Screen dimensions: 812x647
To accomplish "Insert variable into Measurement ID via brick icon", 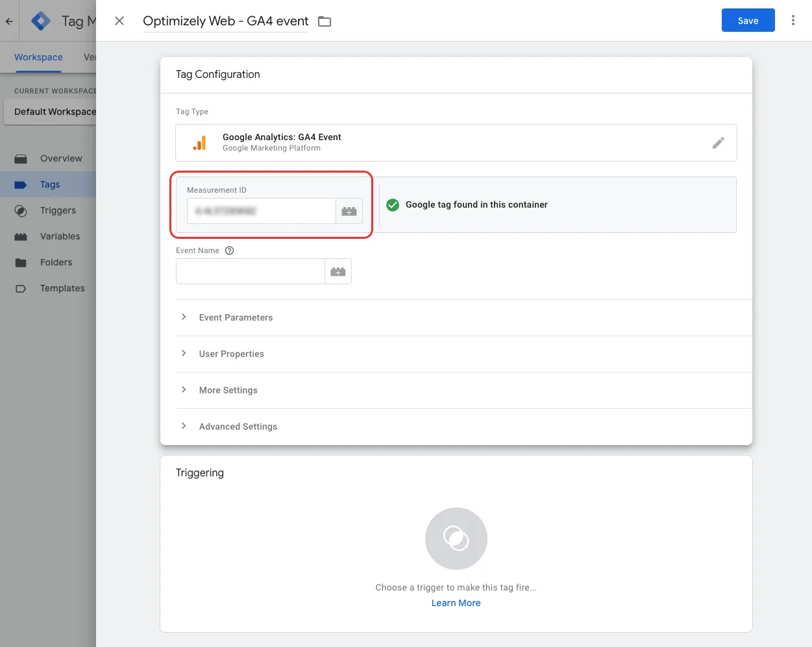I will pos(349,211).
